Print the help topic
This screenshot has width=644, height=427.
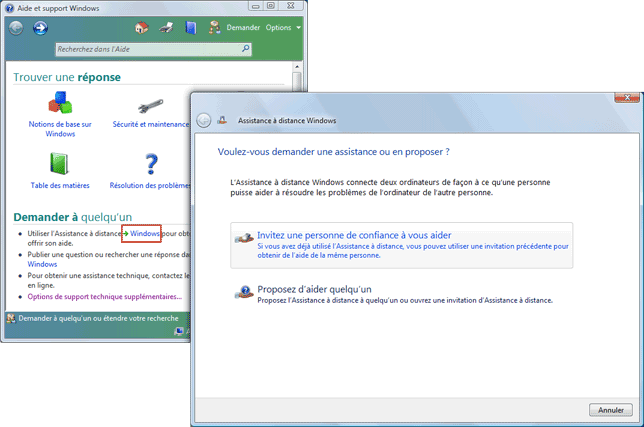[x=166, y=28]
